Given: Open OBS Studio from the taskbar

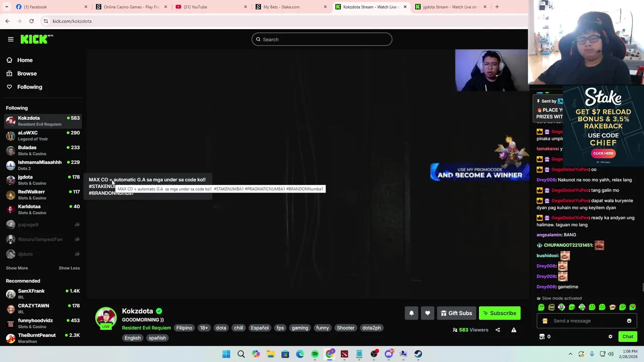Looking at the screenshot, I should click(x=374, y=354).
